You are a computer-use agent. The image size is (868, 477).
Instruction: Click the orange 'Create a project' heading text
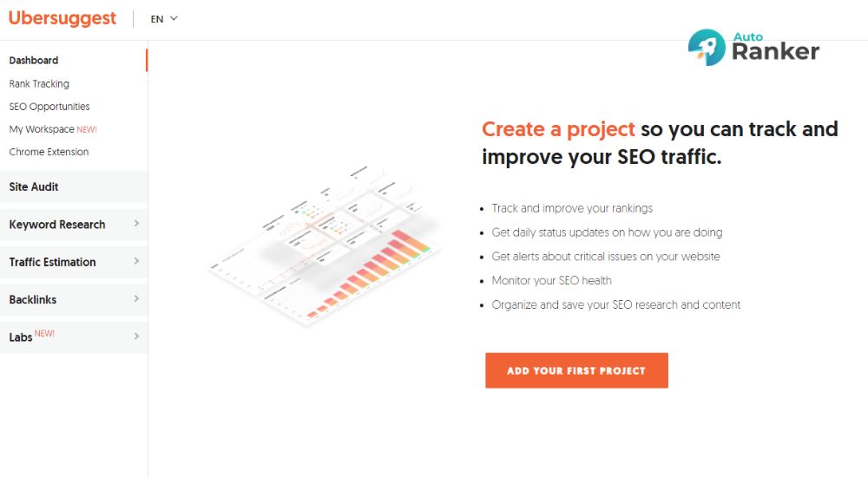558,129
